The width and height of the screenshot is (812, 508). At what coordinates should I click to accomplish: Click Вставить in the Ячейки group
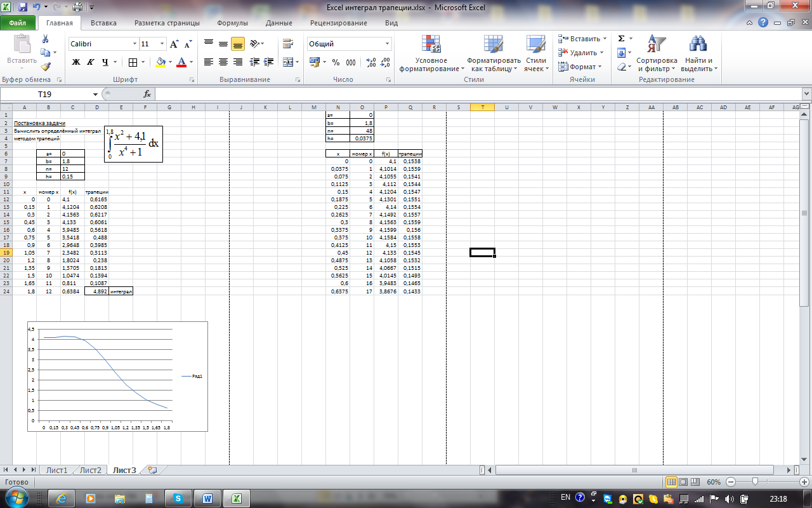point(582,39)
